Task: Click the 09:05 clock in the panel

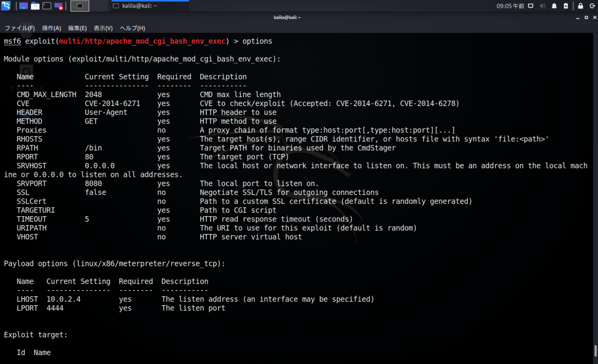Action: tap(510, 6)
